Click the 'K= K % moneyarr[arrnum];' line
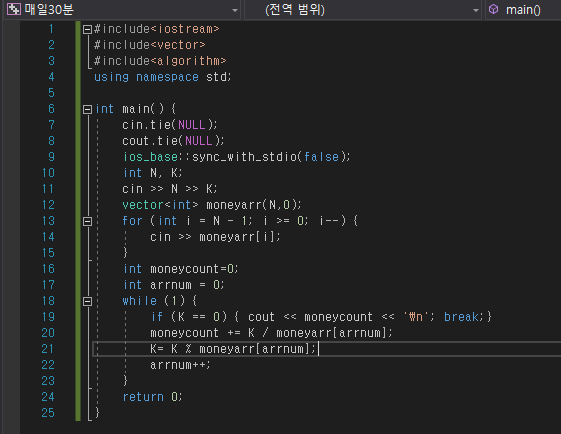The width and height of the screenshot is (561, 434). 233,349
